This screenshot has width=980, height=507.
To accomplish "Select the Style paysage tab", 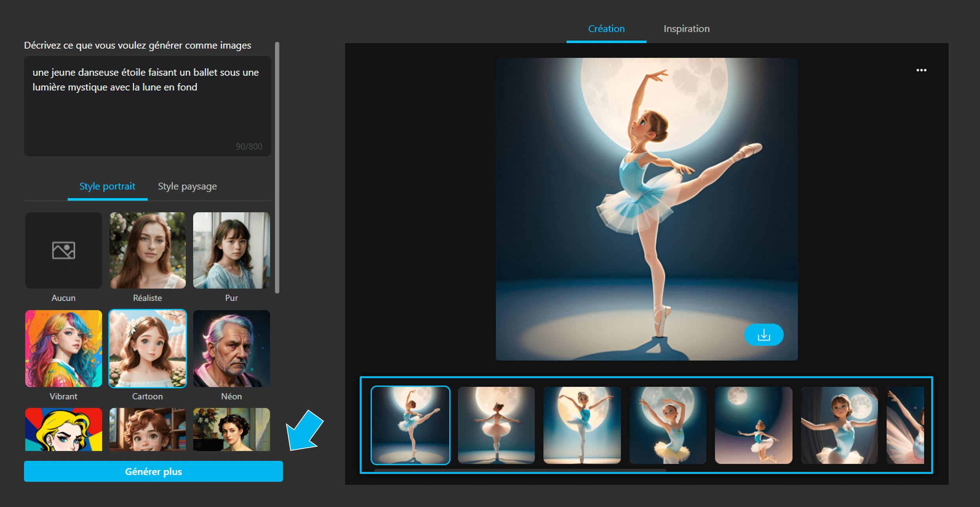I will pyautogui.click(x=187, y=186).
